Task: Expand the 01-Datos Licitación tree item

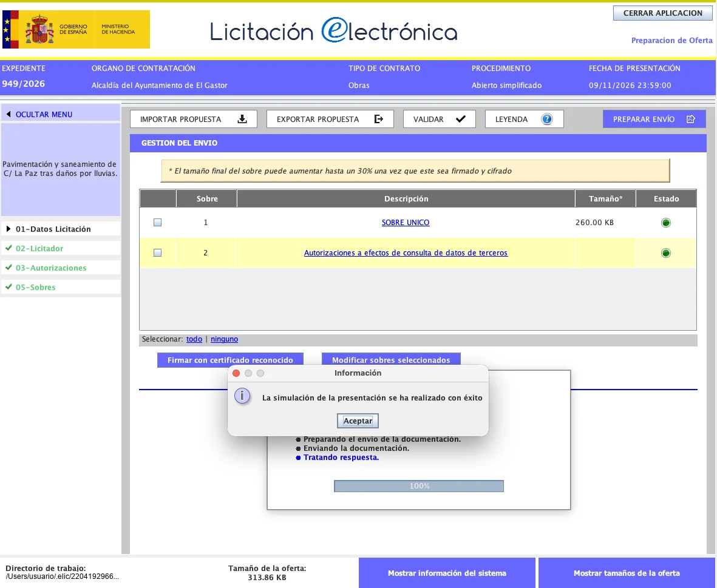Action: click(x=8, y=229)
